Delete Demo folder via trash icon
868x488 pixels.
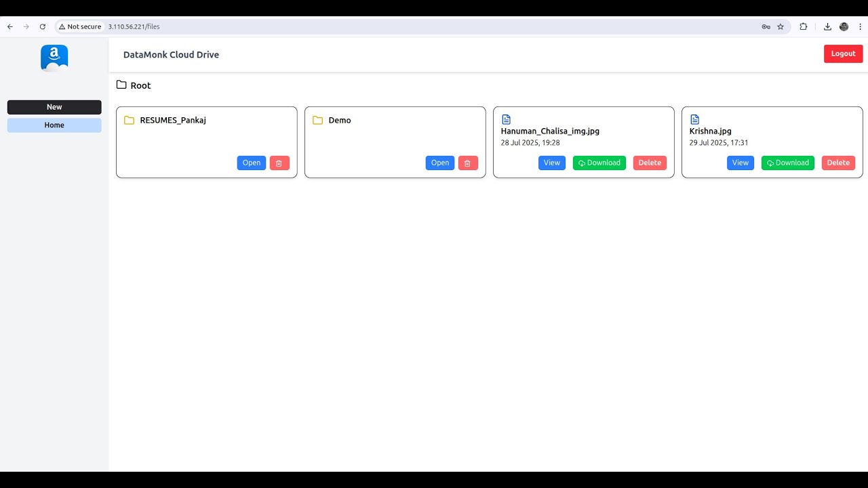click(x=468, y=163)
